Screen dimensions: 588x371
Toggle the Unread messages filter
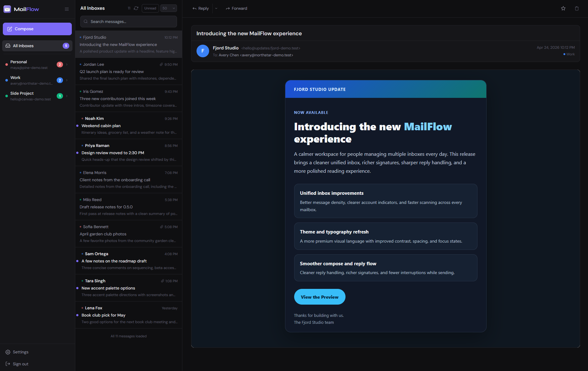(x=150, y=8)
